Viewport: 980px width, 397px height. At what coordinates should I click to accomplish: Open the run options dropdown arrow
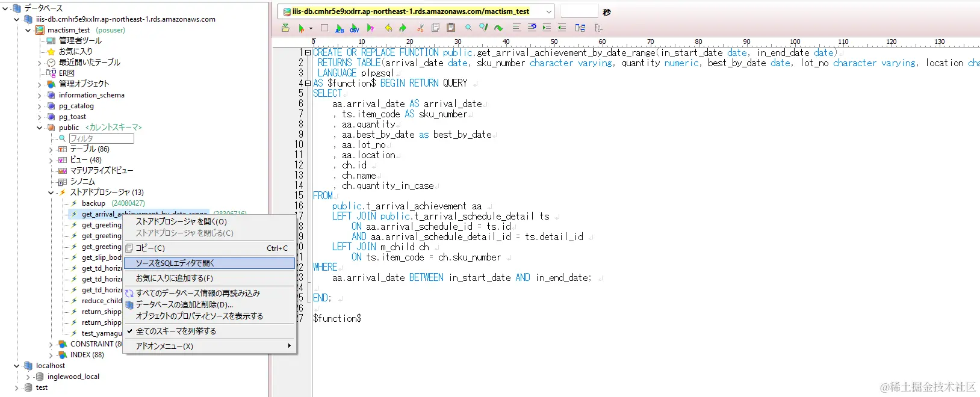click(x=311, y=28)
